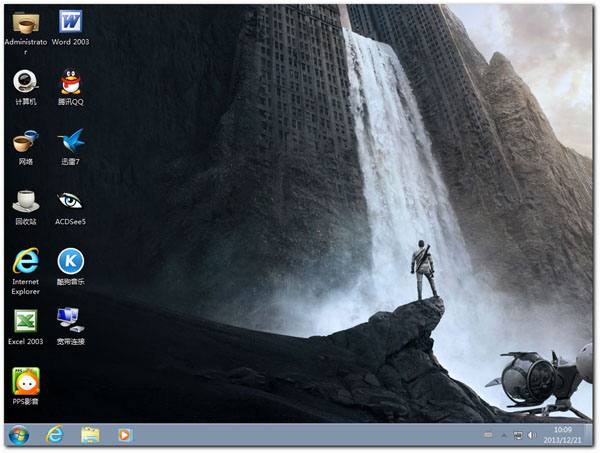Viewport: 600px width, 453px height.
Task: Launch Windows Media Player from taskbar
Action: pos(124,435)
